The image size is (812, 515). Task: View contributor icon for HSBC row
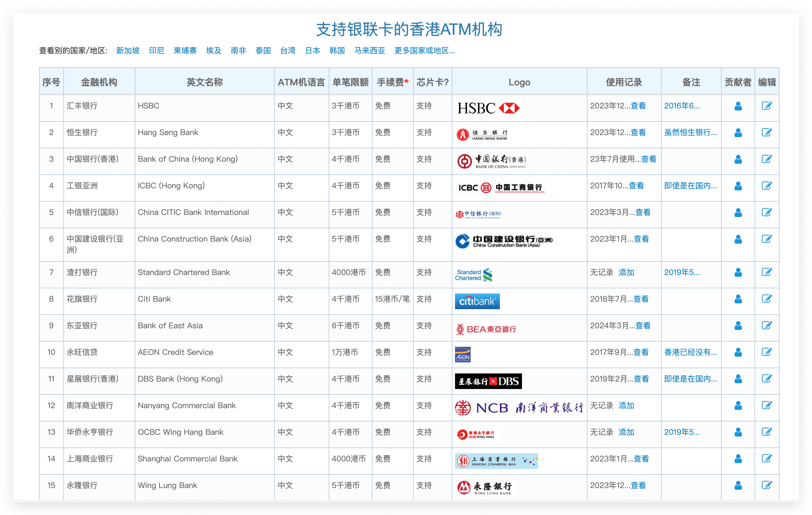(x=738, y=106)
